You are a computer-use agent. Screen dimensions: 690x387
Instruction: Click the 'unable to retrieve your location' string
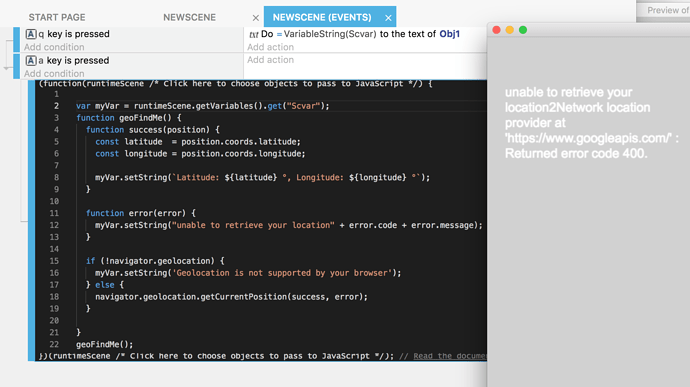point(253,225)
